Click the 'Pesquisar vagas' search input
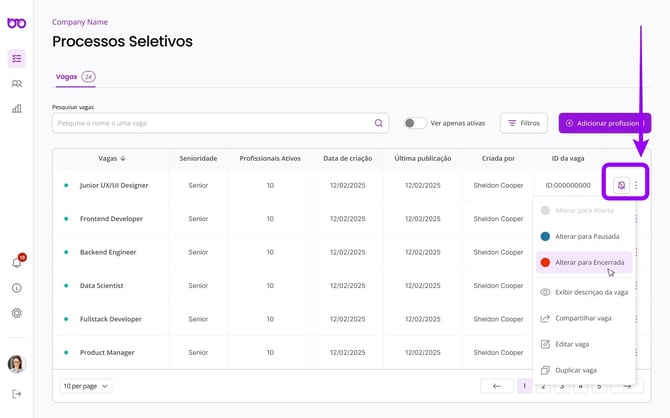Image resolution: width=670 pixels, height=418 pixels. (x=212, y=123)
